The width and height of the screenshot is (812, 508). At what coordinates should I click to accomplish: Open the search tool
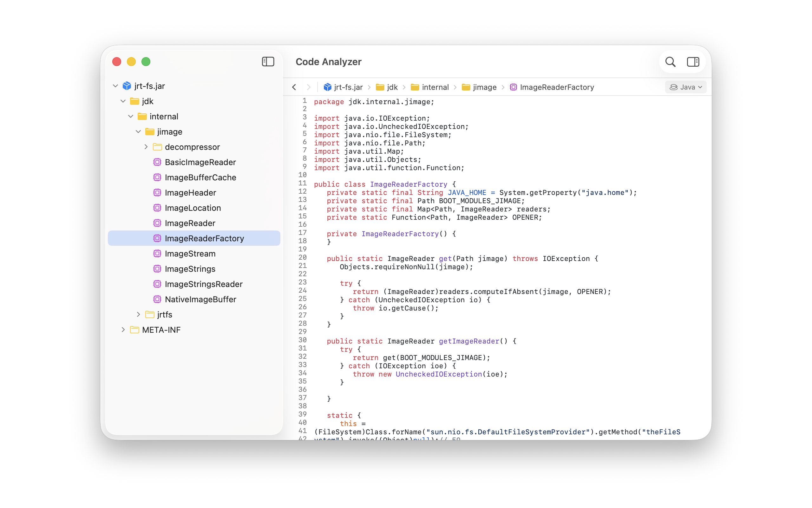pos(670,62)
